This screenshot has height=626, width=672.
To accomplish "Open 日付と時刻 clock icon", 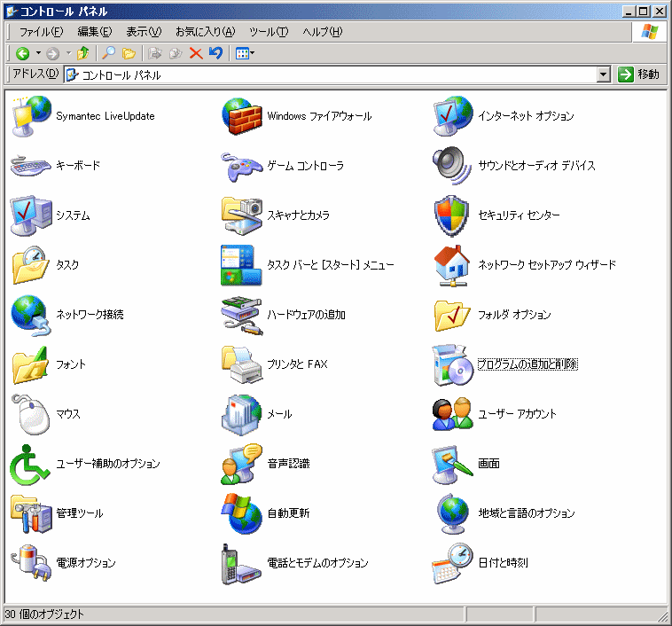I will click(x=454, y=563).
